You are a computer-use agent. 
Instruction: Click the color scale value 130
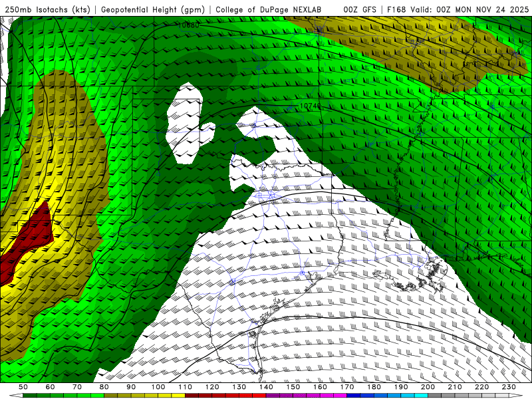239,387
